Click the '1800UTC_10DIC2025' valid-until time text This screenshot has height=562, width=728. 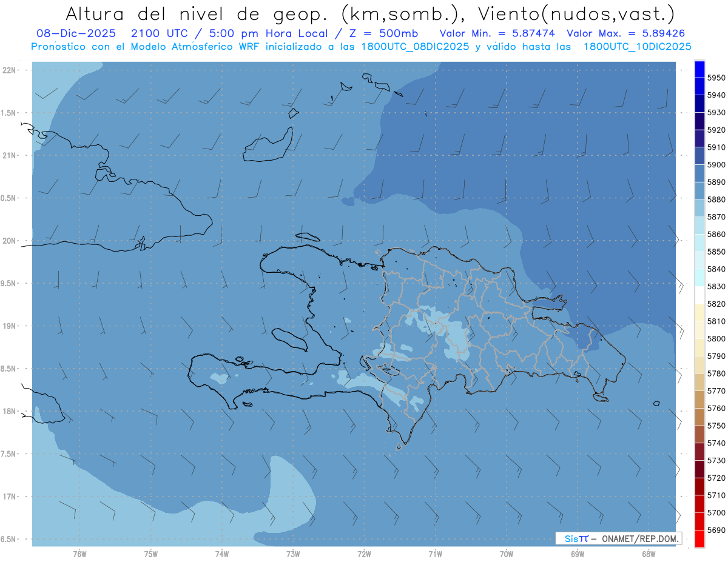637,46
